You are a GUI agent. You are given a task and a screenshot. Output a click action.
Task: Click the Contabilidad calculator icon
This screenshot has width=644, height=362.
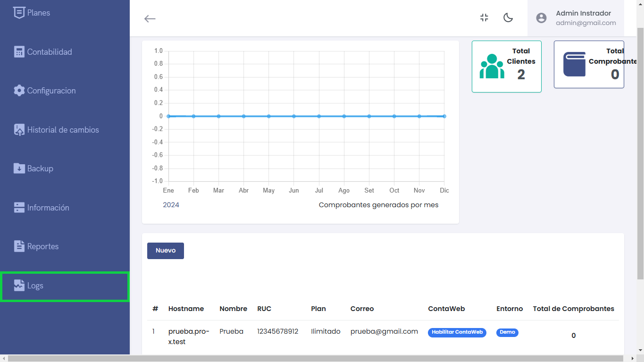click(19, 52)
